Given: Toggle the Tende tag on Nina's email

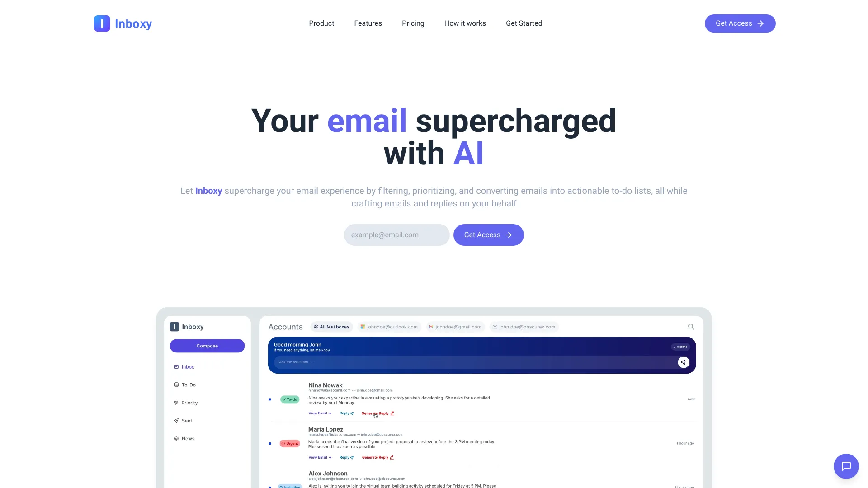Looking at the screenshot, I should (289, 399).
